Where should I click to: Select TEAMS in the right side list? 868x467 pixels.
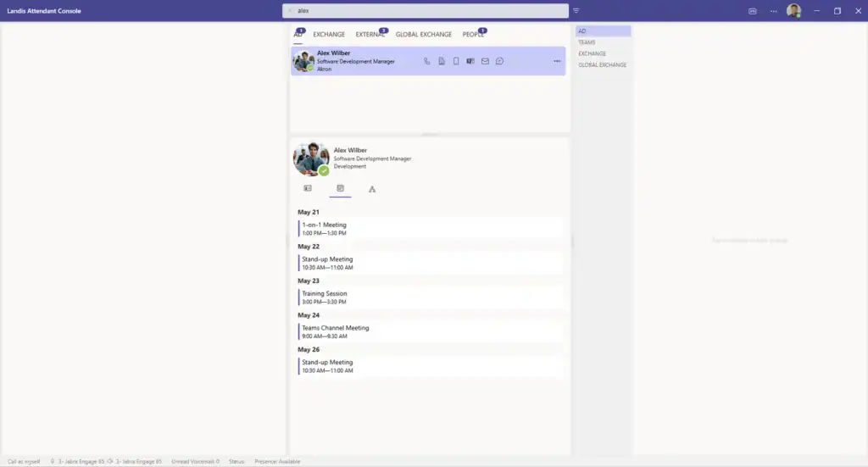[x=603, y=42]
